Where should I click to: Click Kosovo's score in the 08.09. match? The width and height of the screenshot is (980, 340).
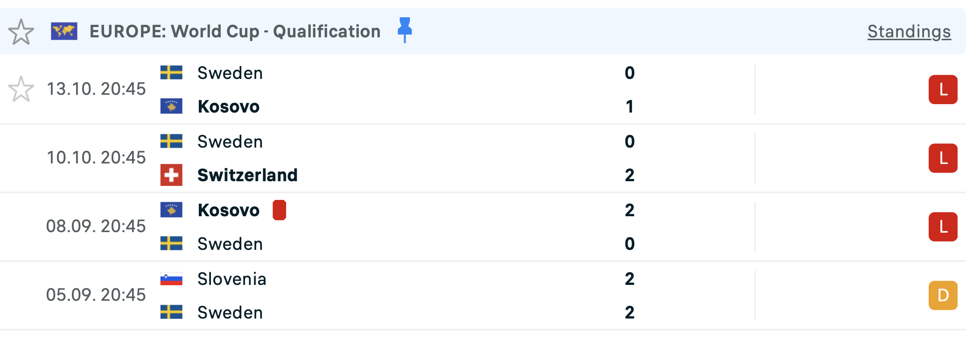click(x=630, y=210)
